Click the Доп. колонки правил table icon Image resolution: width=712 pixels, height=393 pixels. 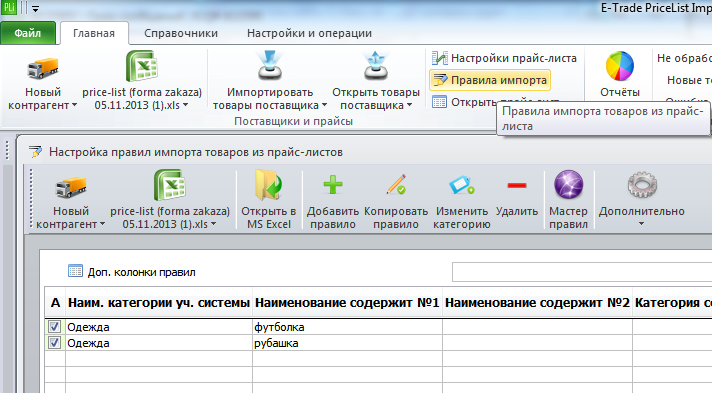click(75, 271)
